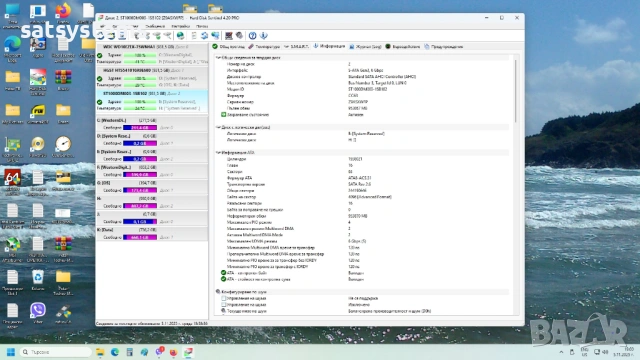Select D: [System Rese..] partition row
This screenshot has height=360, width=640.
[x=152, y=140]
